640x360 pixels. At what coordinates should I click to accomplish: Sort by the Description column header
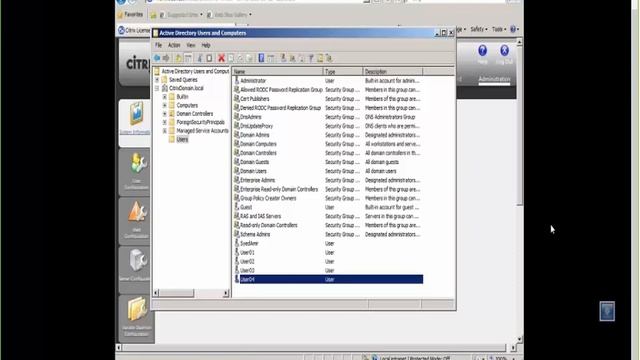tap(393, 71)
